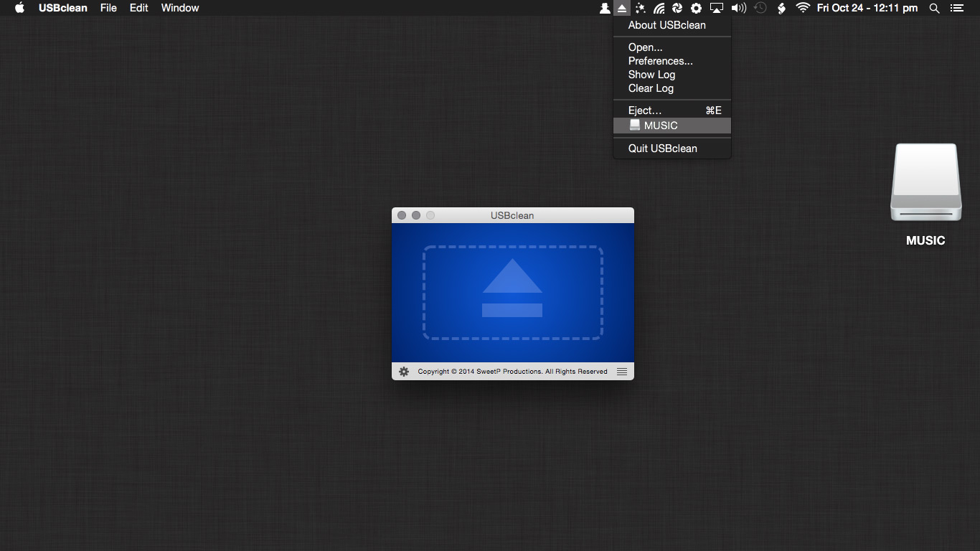
Task: Choose Open... in the dropdown menu
Action: [672, 47]
